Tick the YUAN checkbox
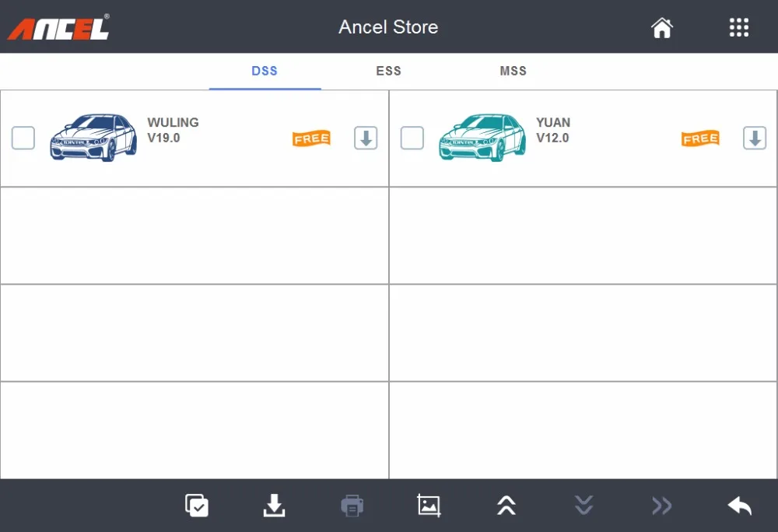Image resolution: width=778 pixels, height=532 pixels. [412, 138]
